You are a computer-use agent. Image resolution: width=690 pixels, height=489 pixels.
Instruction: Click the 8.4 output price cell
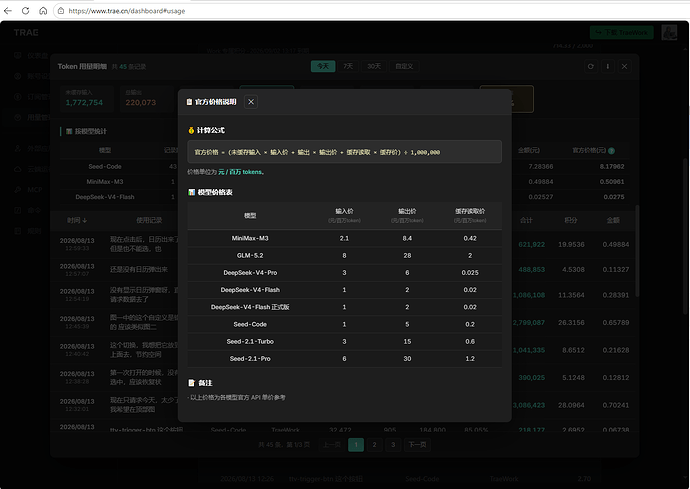[x=407, y=238]
